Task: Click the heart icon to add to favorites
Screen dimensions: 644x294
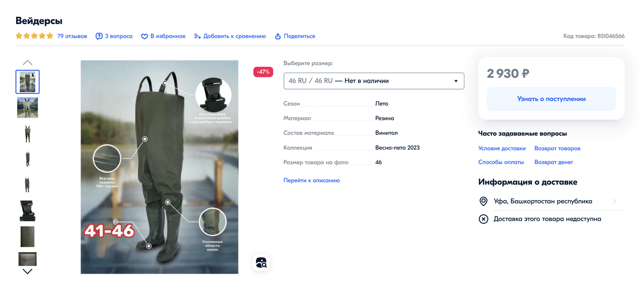Action: [x=144, y=36]
